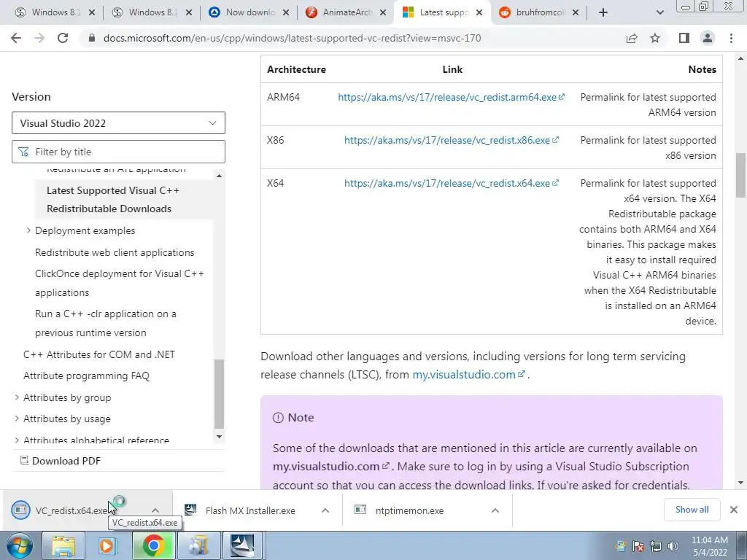This screenshot has height=560, width=747.
Task: Click the browser forward arrow
Action: tap(39, 38)
